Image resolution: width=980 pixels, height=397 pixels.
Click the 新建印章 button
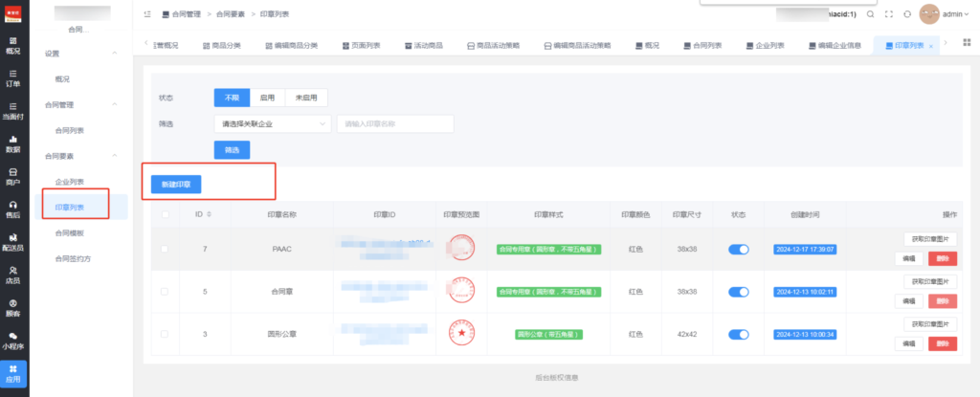pyautogui.click(x=176, y=183)
